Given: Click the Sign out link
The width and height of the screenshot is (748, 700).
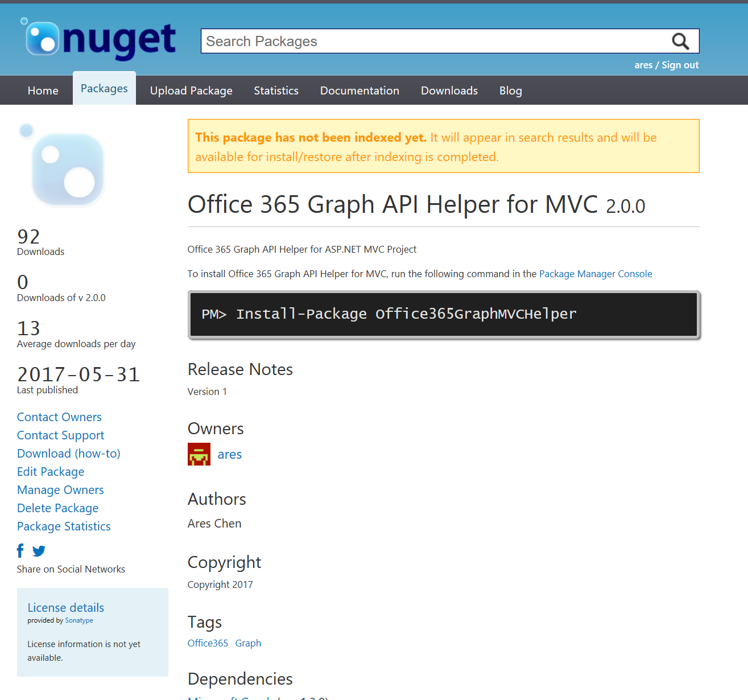Looking at the screenshot, I should [680, 65].
